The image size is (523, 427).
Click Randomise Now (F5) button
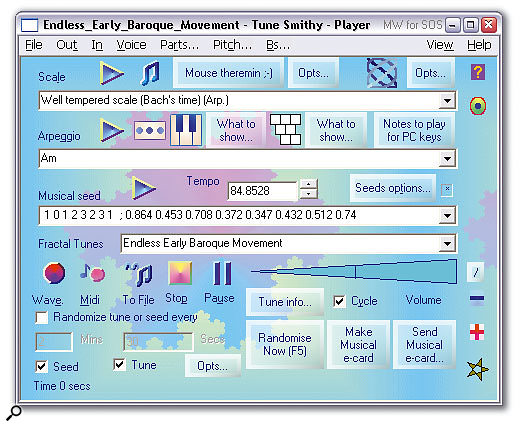tap(285, 344)
